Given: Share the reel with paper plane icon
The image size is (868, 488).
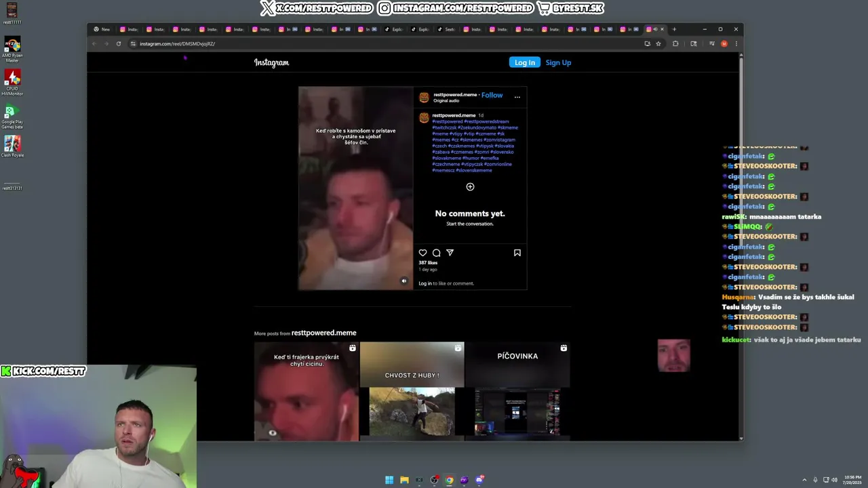Looking at the screenshot, I should tap(450, 253).
